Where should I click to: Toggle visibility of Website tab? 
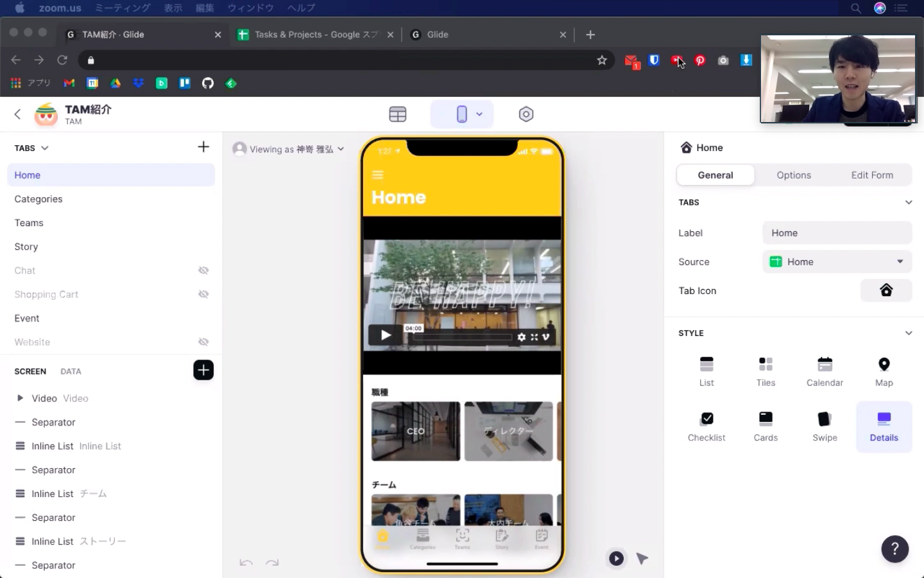pyautogui.click(x=203, y=342)
